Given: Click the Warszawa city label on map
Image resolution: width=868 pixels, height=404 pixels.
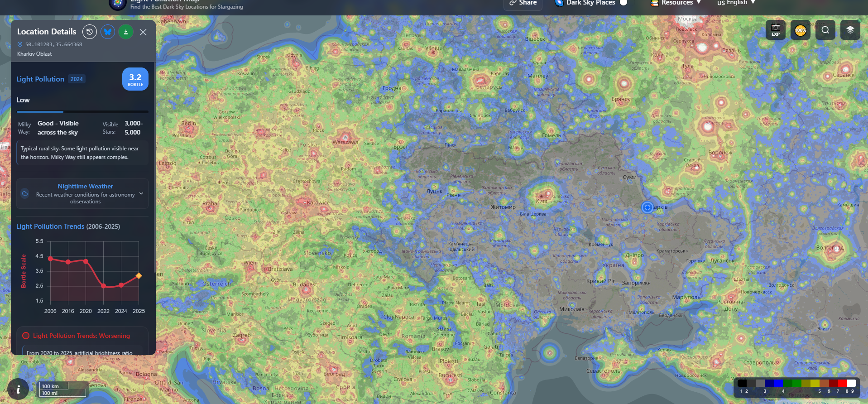Looking at the screenshot, I should pyautogui.click(x=345, y=142).
